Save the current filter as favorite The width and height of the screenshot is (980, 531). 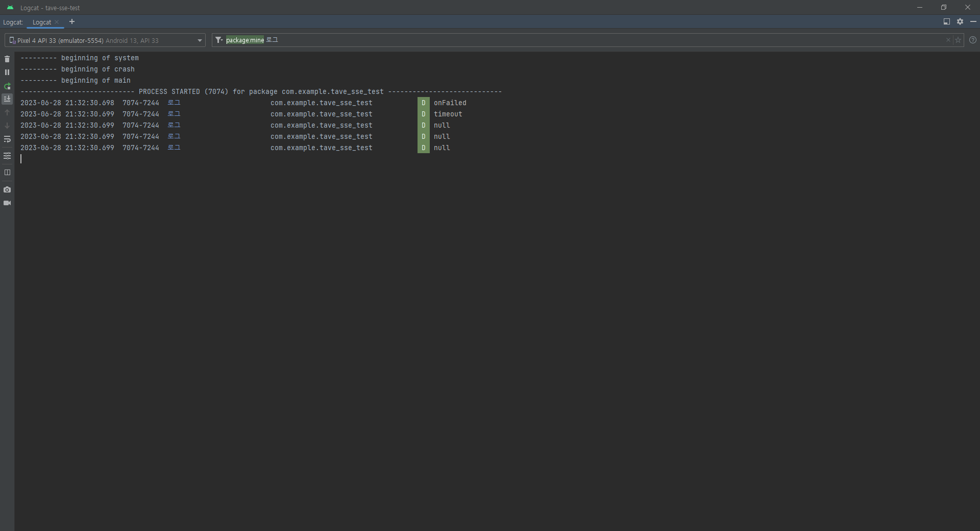tap(958, 40)
